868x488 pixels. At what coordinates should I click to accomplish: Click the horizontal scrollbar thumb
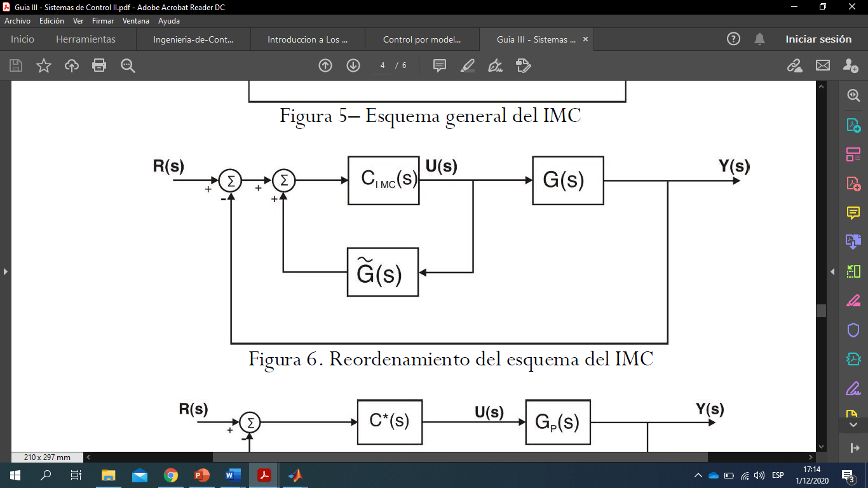460,457
